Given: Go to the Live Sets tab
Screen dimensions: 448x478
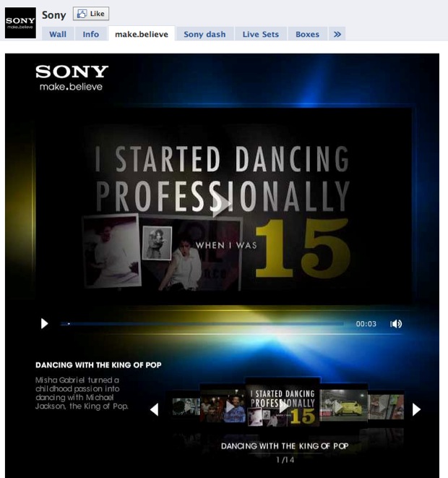Looking at the screenshot, I should click(260, 34).
